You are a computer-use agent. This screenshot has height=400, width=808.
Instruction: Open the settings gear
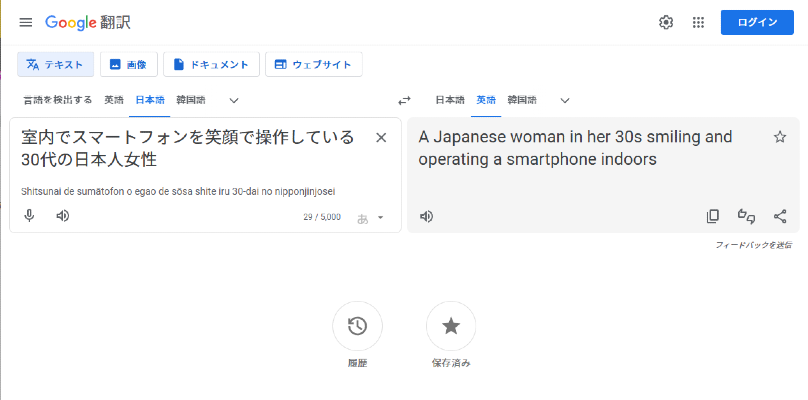point(666,23)
